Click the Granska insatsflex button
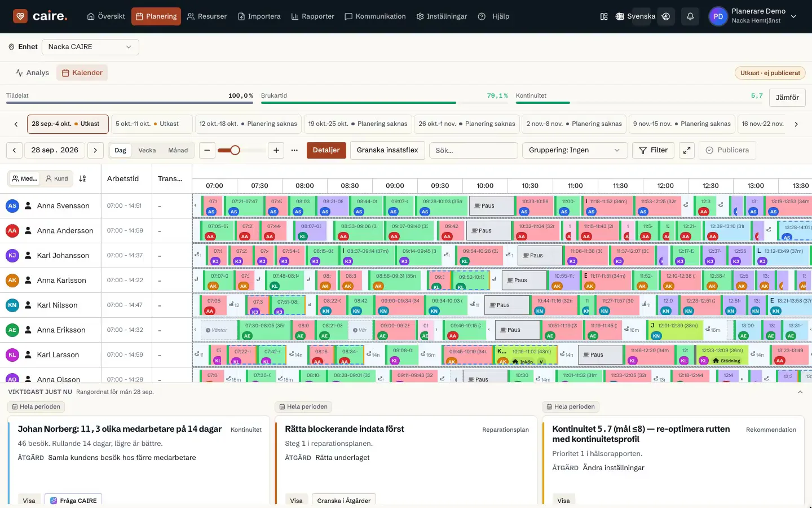The width and height of the screenshot is (812, 508). click(x=387, y=150)
